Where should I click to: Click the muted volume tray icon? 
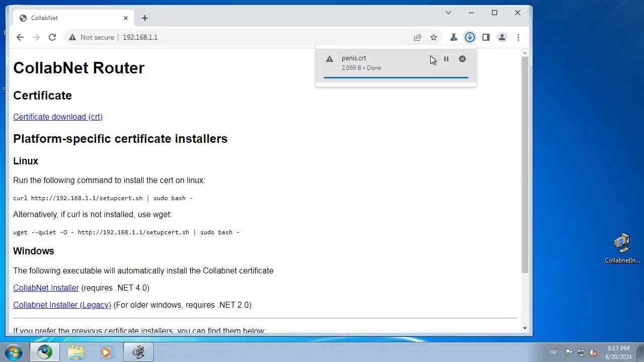click(594, 352)
